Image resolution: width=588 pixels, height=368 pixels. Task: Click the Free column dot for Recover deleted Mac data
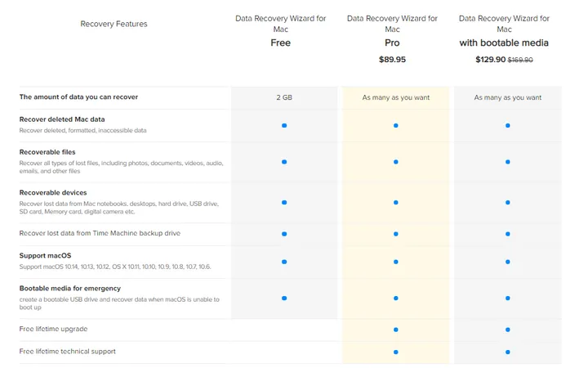pos(284,125)
